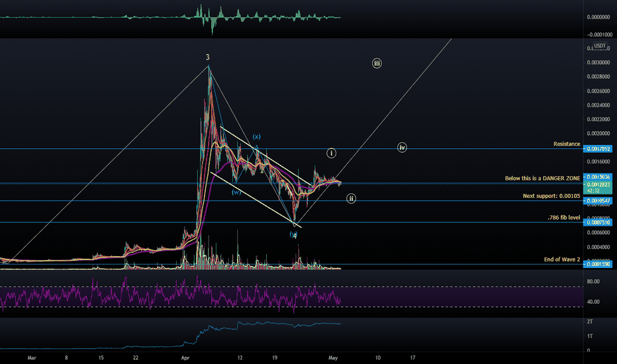Select the circled "ii" wave marker
617x364 pixels.
pos(351,199)
